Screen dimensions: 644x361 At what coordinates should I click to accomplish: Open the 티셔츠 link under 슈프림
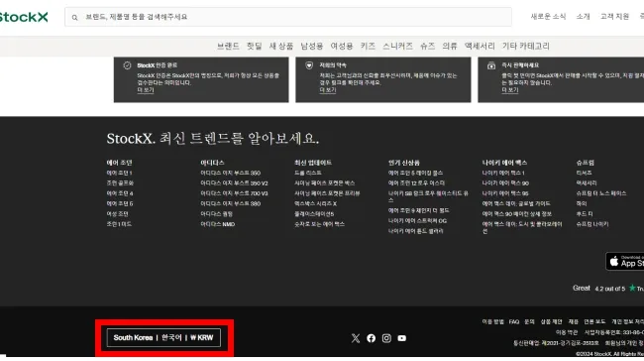(584, 174)
